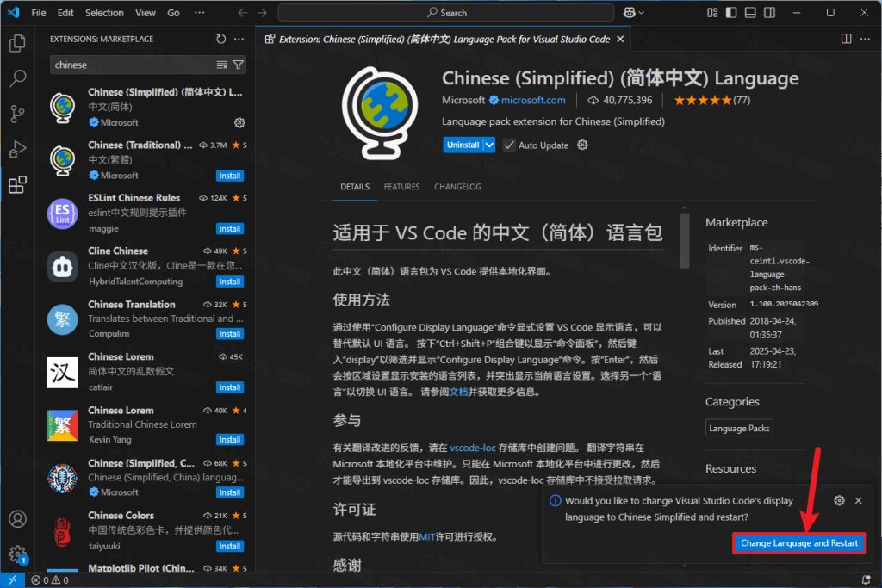Close the Extension editor tab
Screen dimensions: 882x588
[x=620, y=39]
